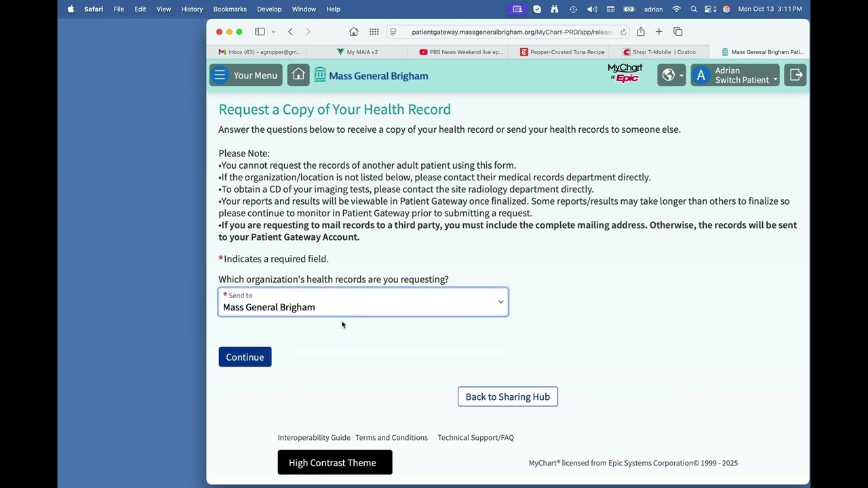
Task: Open the Help menu
Action: point(333,9)
